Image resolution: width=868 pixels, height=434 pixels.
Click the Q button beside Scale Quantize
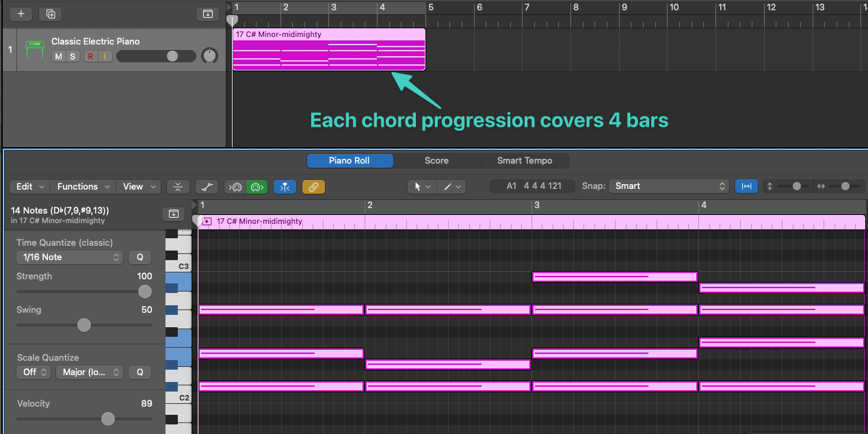click(x=140, y=372)
